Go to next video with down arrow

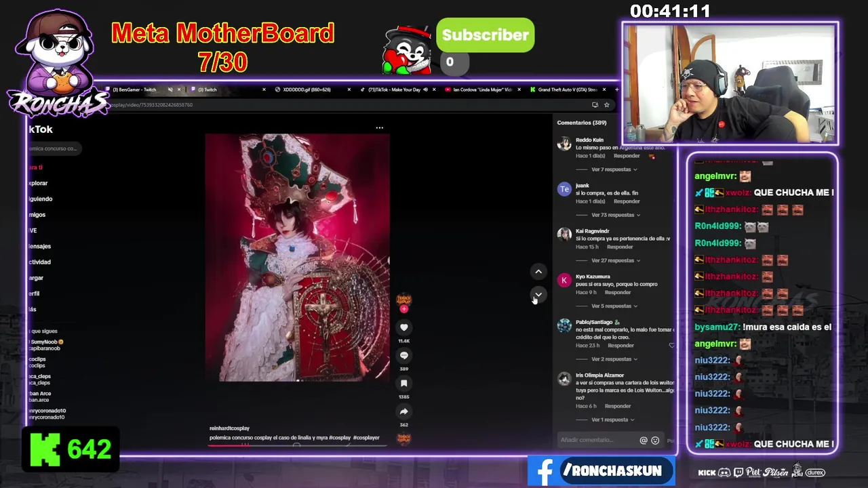point(538,294)
